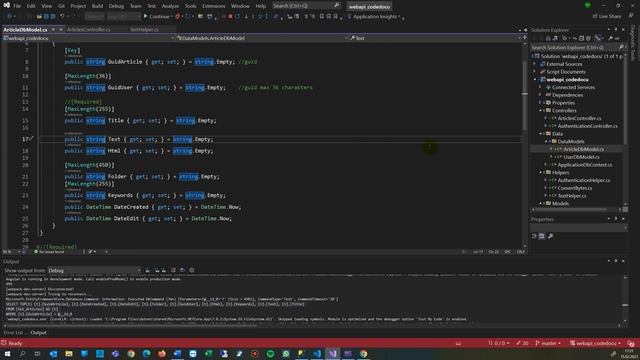
Task: Click the Solution Explorer home icon
Action: (548, 38)
